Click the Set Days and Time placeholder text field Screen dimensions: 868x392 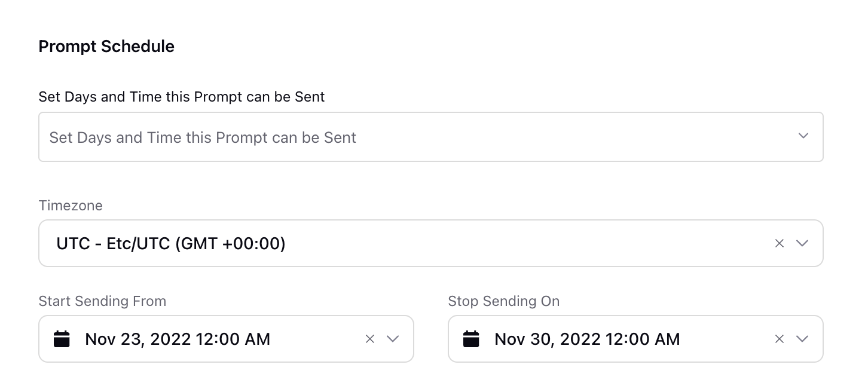click(x=431, y=137)
